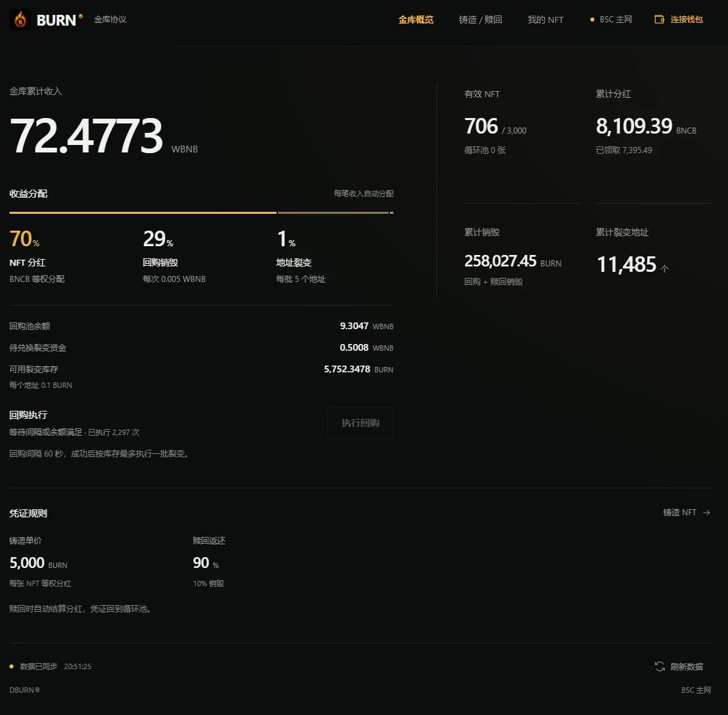Click the 执行回购 button
728x715 pixels.
pos(360,423)
